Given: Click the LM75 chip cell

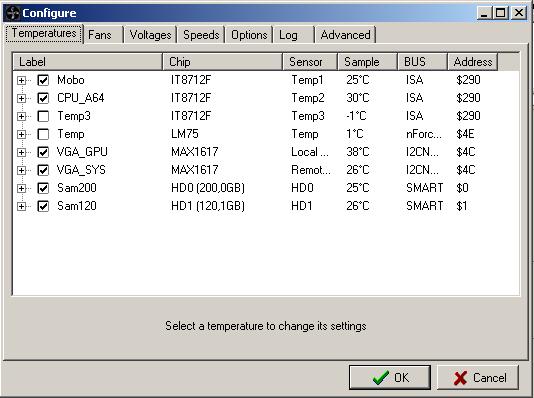Looking at the screenshot, I should click(x=185, y=134).
